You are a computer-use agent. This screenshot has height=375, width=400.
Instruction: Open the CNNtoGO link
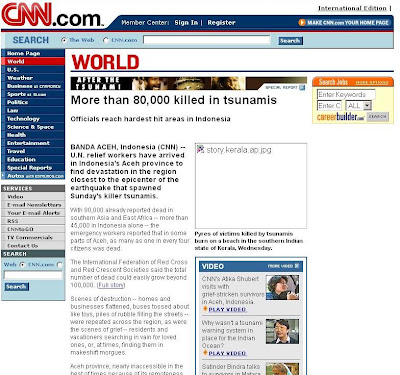pos(33,229)
